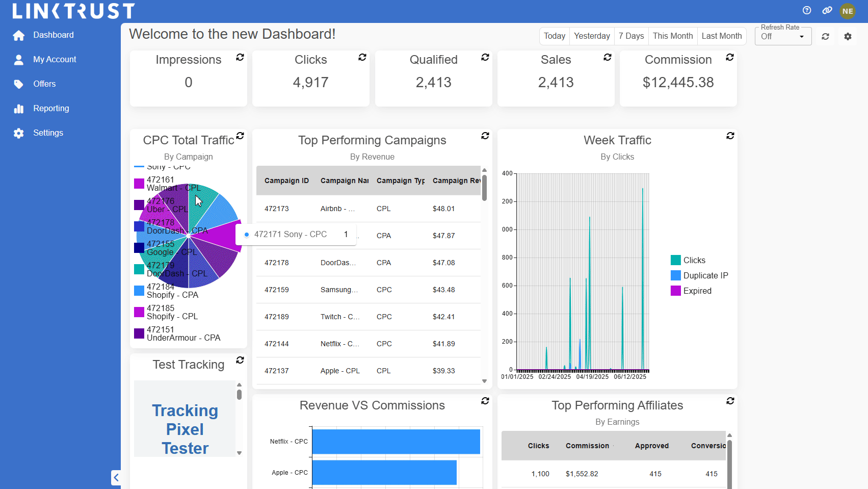
Task: Refresh the Test Tracking widget
Action: point(240,360)
